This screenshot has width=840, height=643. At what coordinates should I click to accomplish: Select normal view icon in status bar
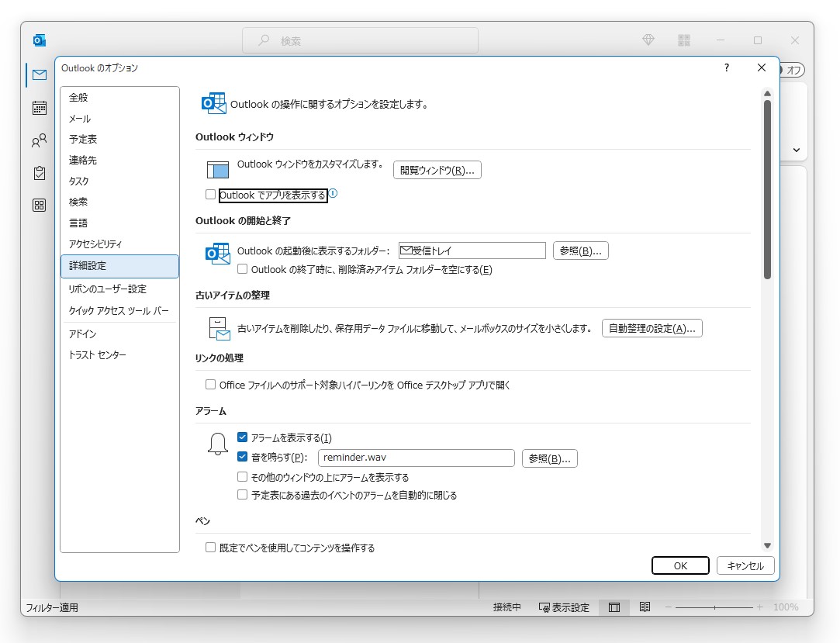point(614,607)
